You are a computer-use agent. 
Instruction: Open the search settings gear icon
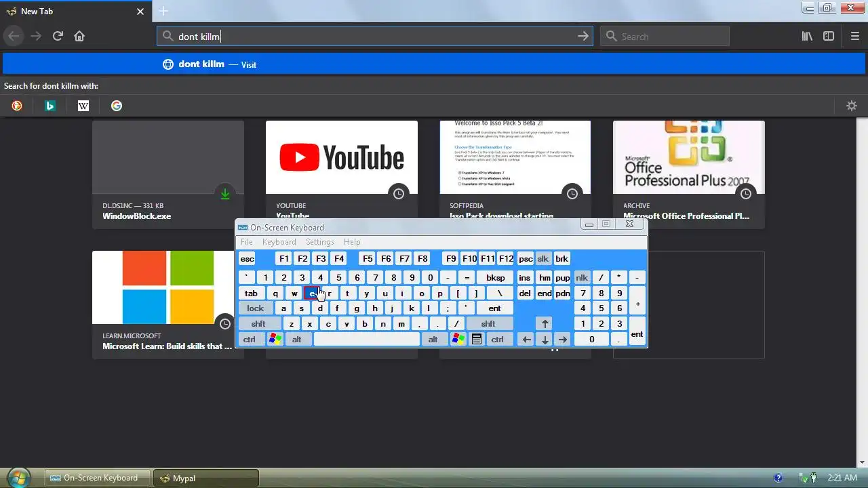tap(852, 106)
